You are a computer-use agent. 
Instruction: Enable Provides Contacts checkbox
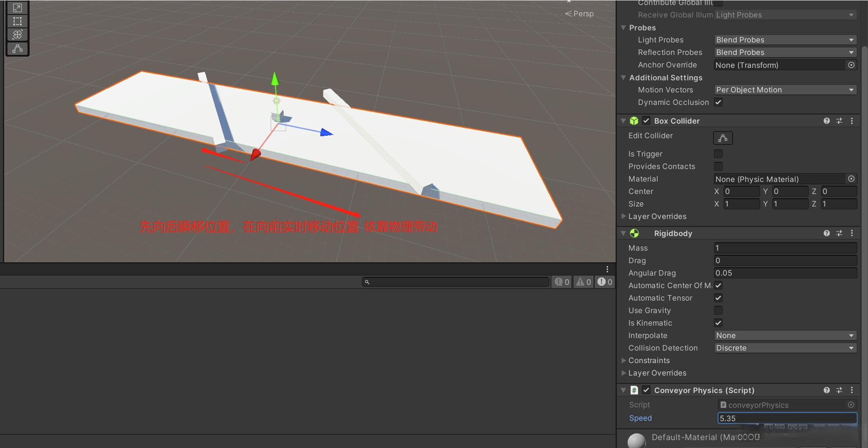(718, 166)
